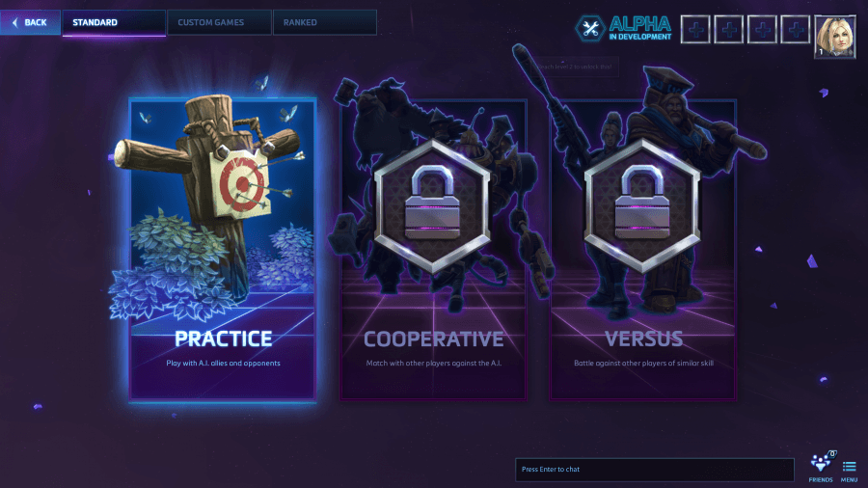
Task: Click the Alpha In Development label
Action: [640, 28]
